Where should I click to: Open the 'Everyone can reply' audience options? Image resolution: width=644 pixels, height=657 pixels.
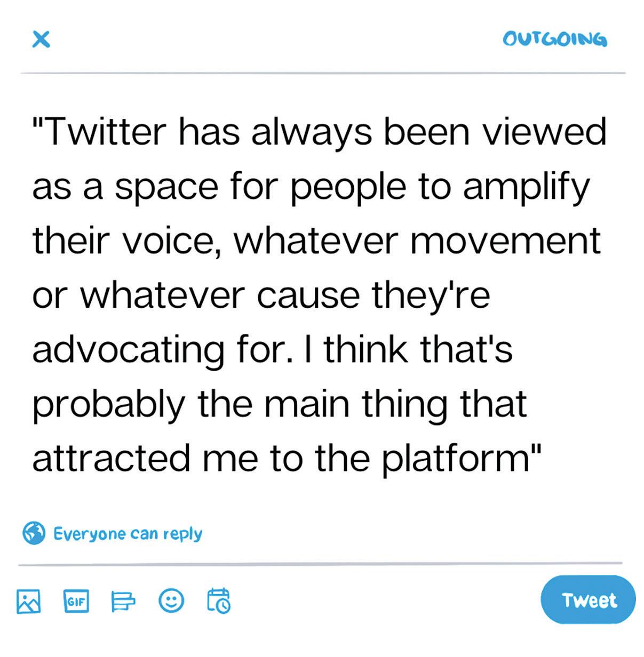[x=128, y=533]
